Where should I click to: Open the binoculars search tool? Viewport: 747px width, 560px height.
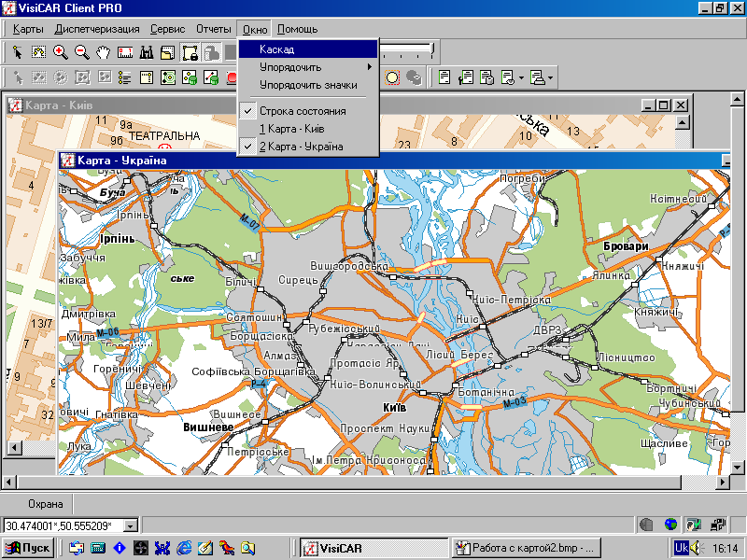147,52
